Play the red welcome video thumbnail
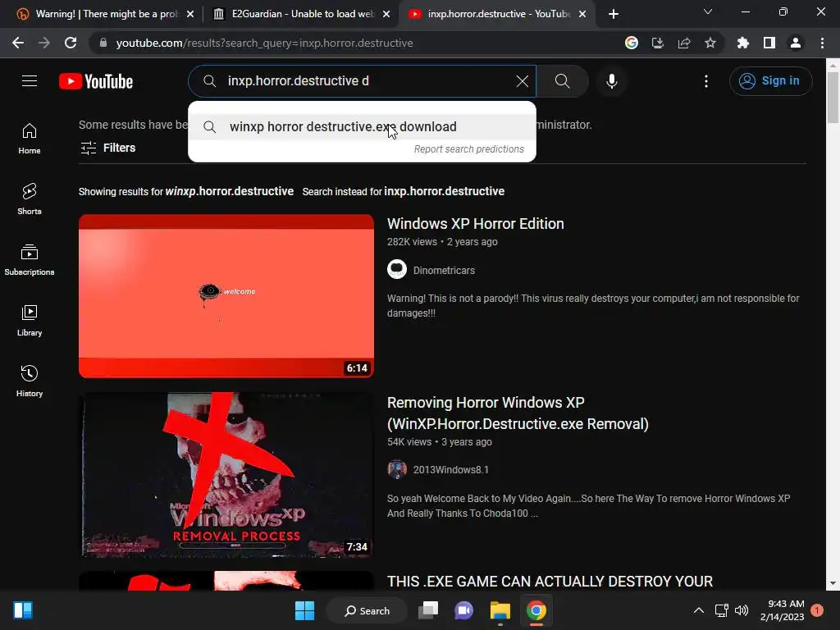The height and width of the screenshot is (630, 840). pos(226,296)
